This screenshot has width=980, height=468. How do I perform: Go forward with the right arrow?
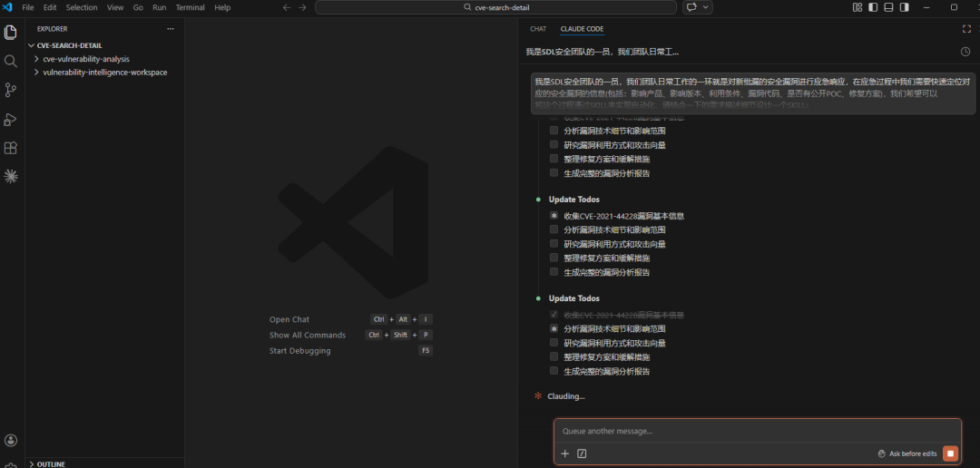point(302,7)
